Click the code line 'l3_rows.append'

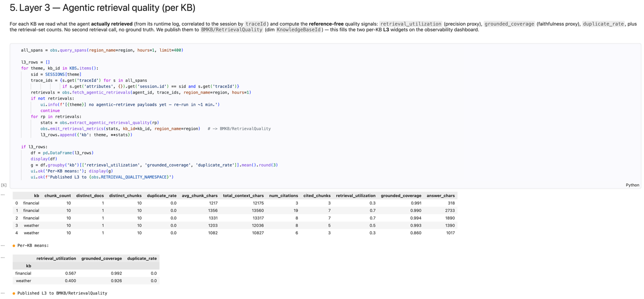coord(86,135)
